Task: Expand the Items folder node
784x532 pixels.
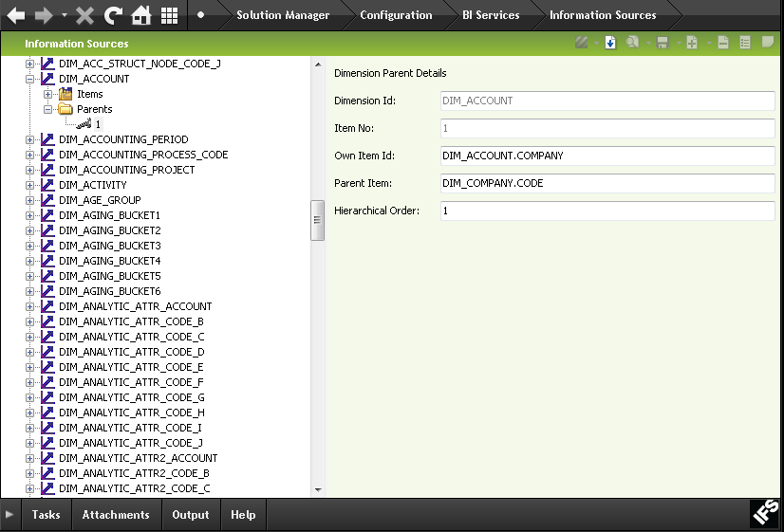Action: tap(48, 94)
